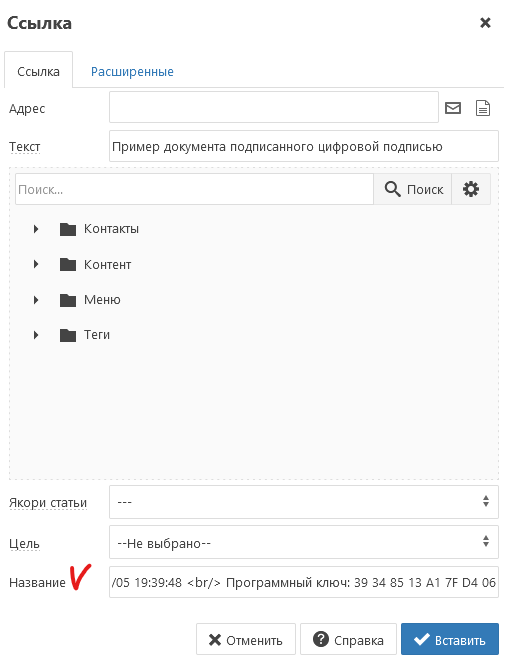Click the Контакты folder icon

click(x=68, y=229)
